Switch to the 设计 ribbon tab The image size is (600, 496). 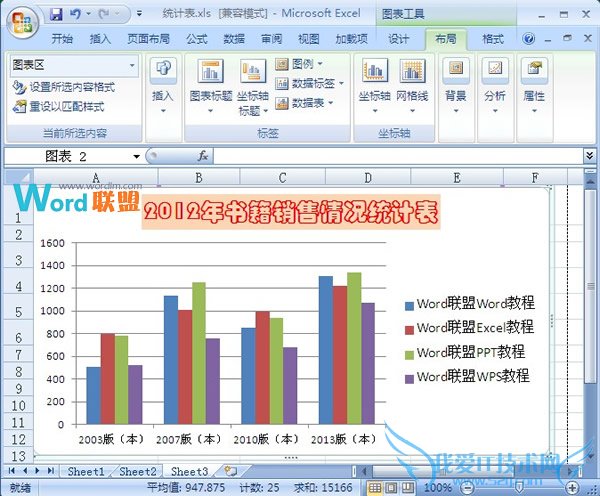(398, 39)
